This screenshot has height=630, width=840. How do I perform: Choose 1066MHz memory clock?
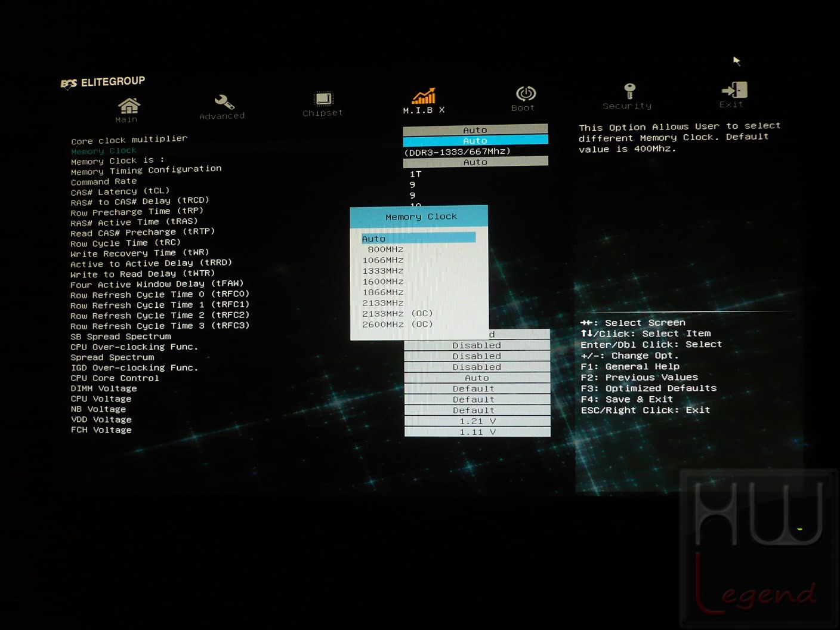(383, 260)
